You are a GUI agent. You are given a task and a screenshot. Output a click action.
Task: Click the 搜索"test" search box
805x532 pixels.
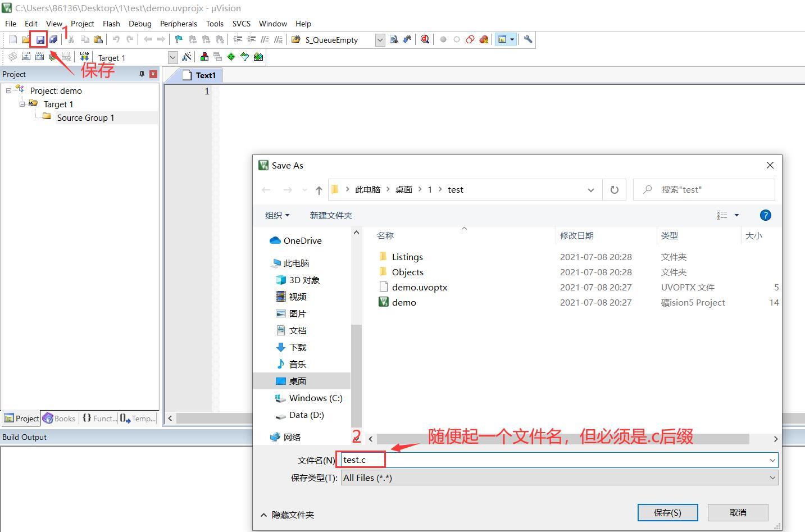704,190
